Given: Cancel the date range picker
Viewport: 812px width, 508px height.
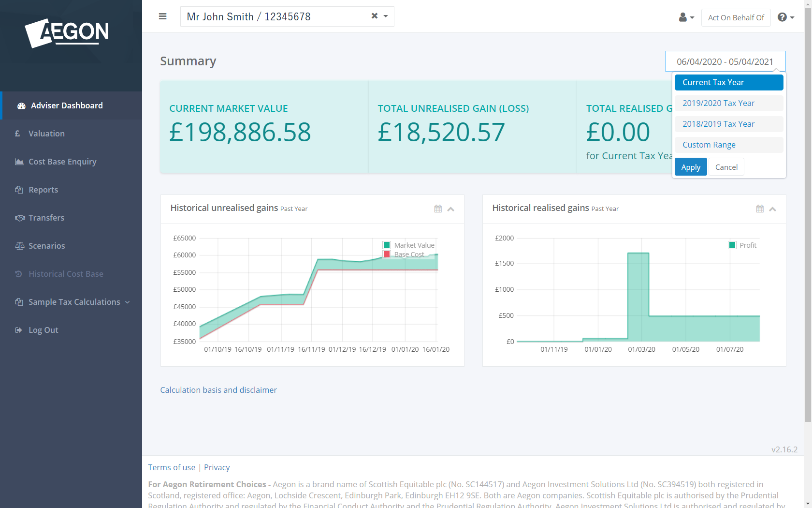Looking at the screenshot, I should pyautogui.click(x=726, y=167).
